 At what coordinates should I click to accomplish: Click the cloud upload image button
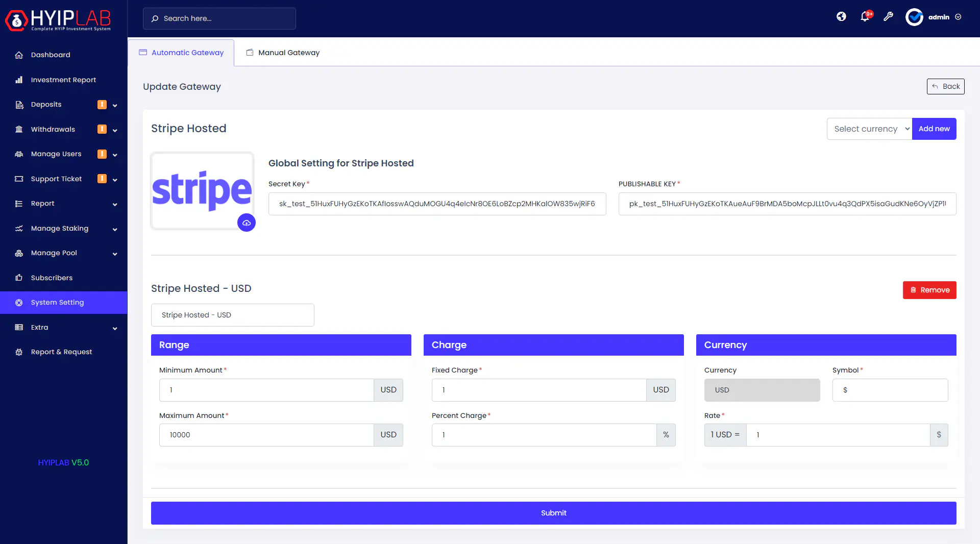point(247,222)
